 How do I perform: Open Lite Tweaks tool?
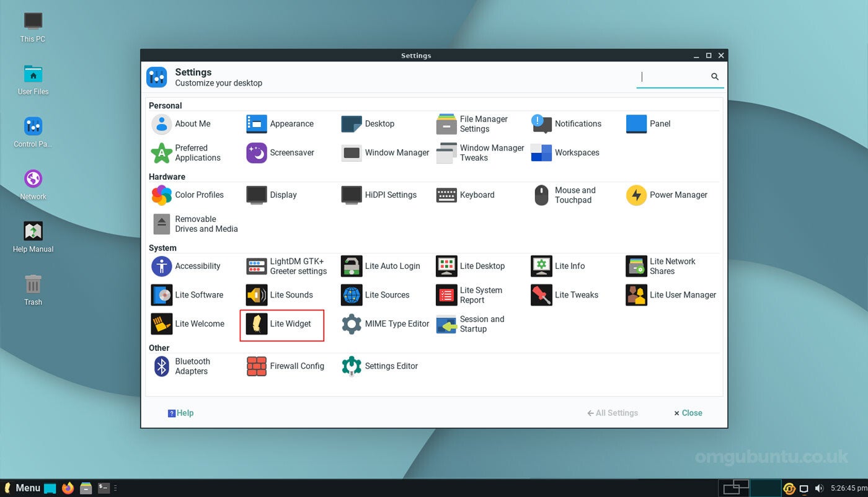pos(565,295)
